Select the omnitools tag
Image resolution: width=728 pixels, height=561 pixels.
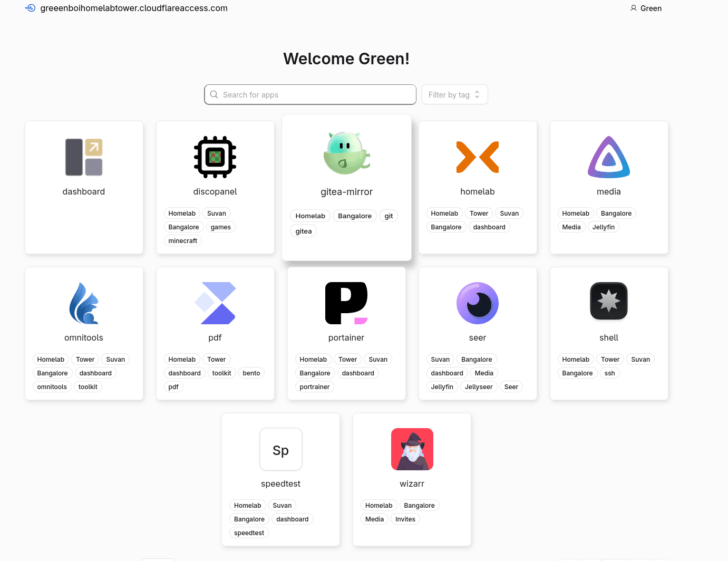pyautogui.click(x=52, y=387)
